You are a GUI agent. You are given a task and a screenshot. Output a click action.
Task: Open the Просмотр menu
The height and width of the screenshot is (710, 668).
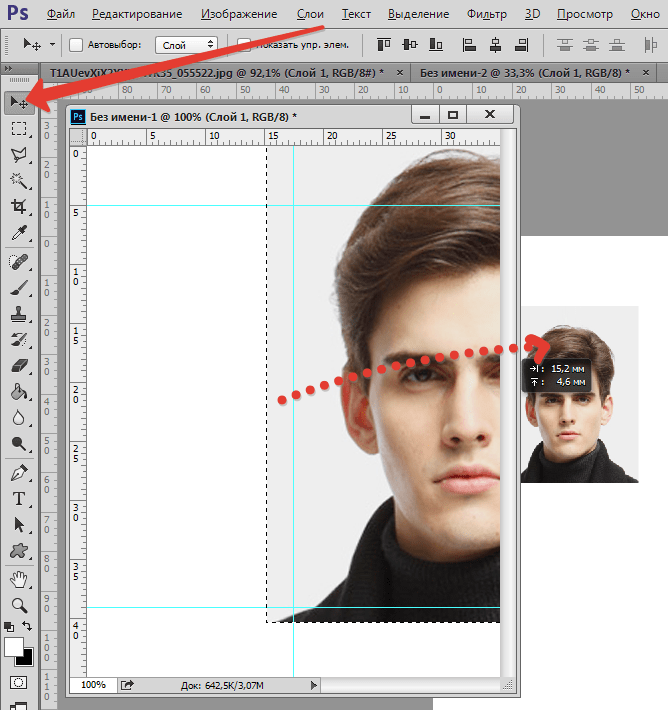point(585,14)
